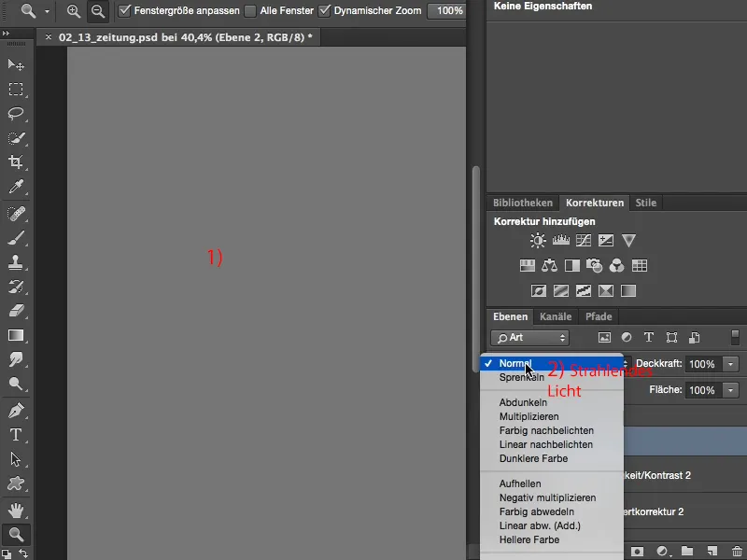Add Threshold adjustment icon
This screenshot has width=747, height=560.
[583, 290]
